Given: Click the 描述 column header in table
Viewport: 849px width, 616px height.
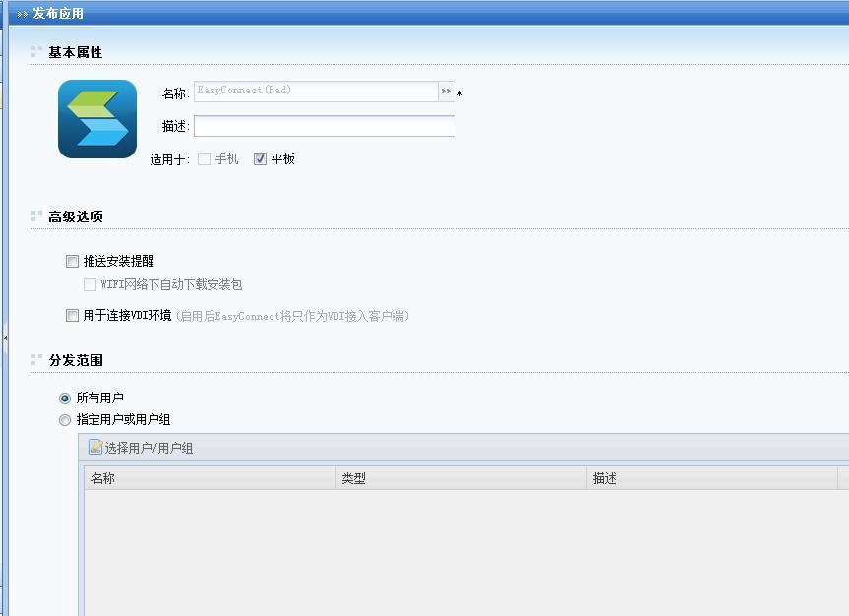Looking at the screenshot, I should click(x=711, y=479).
